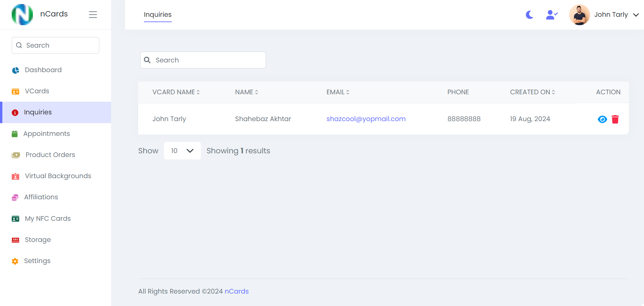Click the user check icon in header
The height and width of the screenshot is (306, 644).
(x=551, y=15)
